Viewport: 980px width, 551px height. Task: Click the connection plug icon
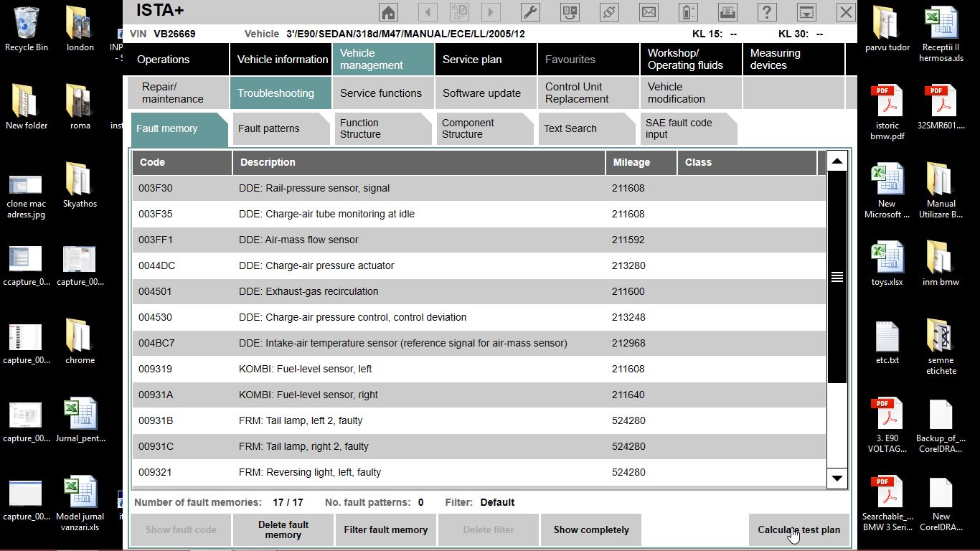pos(609,12)
